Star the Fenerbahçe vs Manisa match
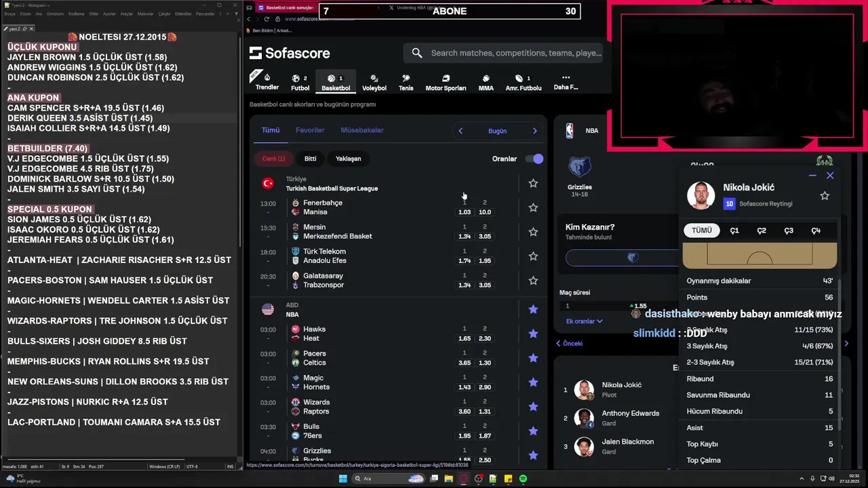The image size is (868, 488). (x=533, y=207)
